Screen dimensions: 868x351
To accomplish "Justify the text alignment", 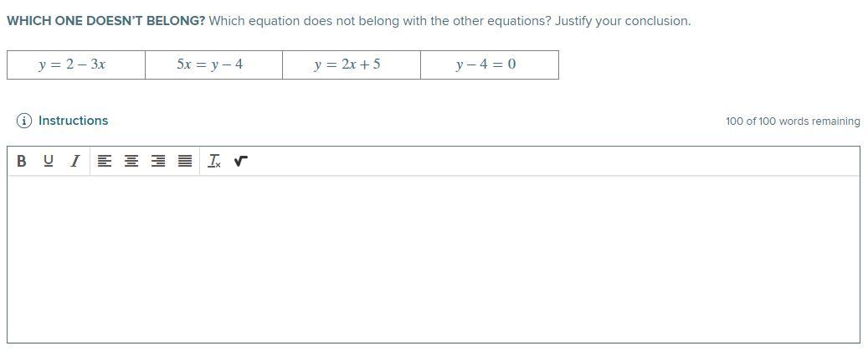I will (185, 161).
